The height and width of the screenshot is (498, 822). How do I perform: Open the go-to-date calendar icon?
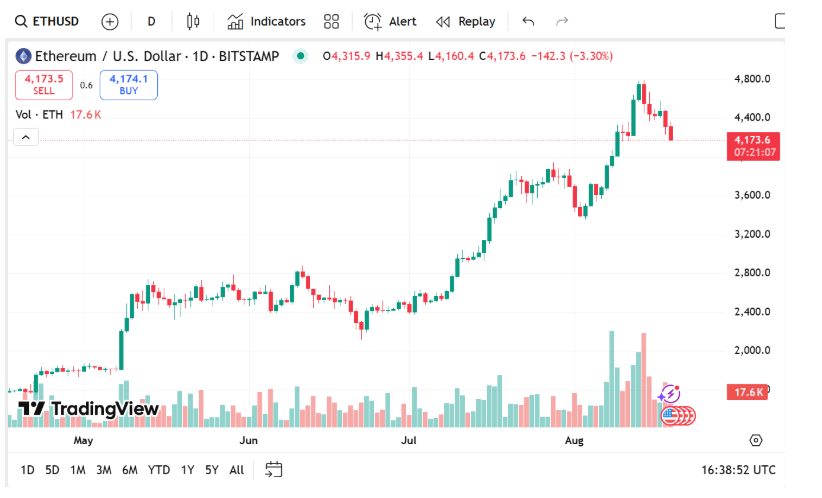coord(273,469)
